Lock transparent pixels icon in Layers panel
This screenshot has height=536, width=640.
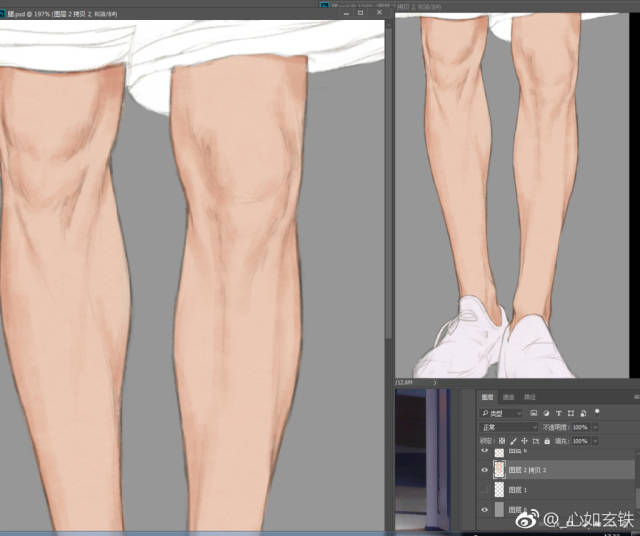(x=501, y=440)
